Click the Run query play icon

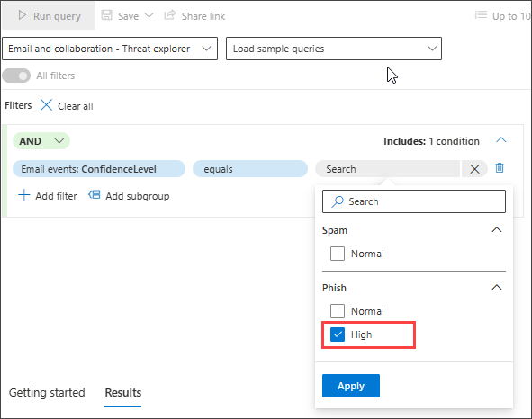tap(22, 15)
